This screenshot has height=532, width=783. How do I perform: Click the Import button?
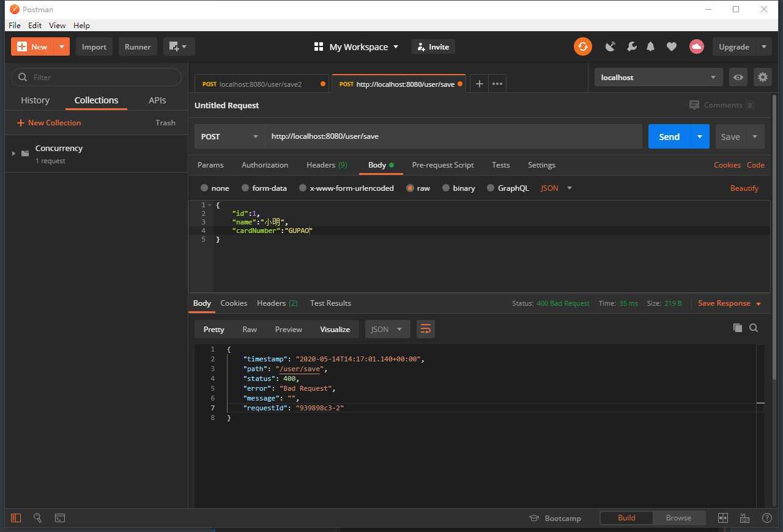click(x=94, y=46)
